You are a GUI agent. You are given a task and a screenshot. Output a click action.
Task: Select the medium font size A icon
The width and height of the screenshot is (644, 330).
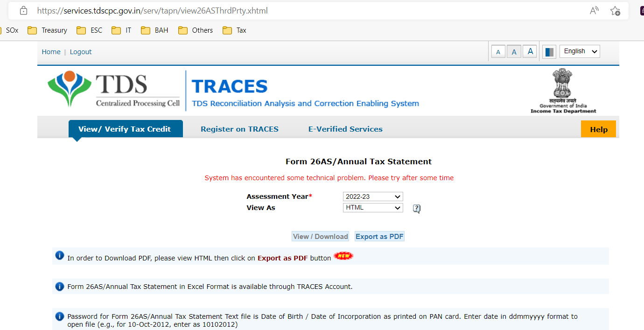pos(514,52)
